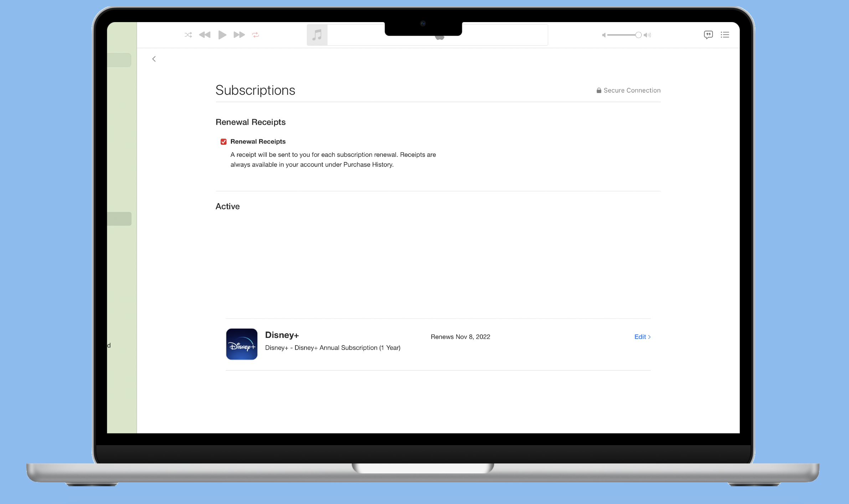Open the lyrics speech-bubble icon

pos(708,35)
